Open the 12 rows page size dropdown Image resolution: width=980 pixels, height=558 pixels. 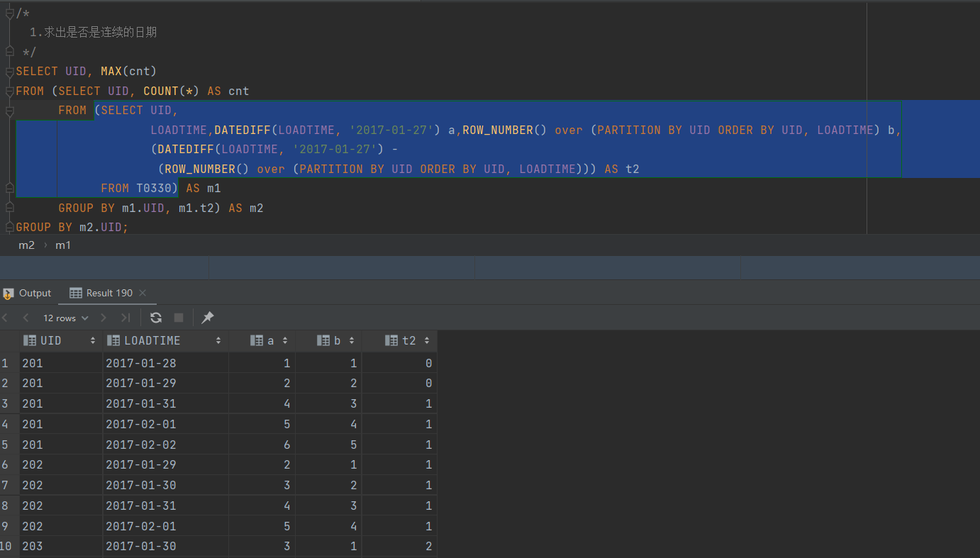click(65, 318)
